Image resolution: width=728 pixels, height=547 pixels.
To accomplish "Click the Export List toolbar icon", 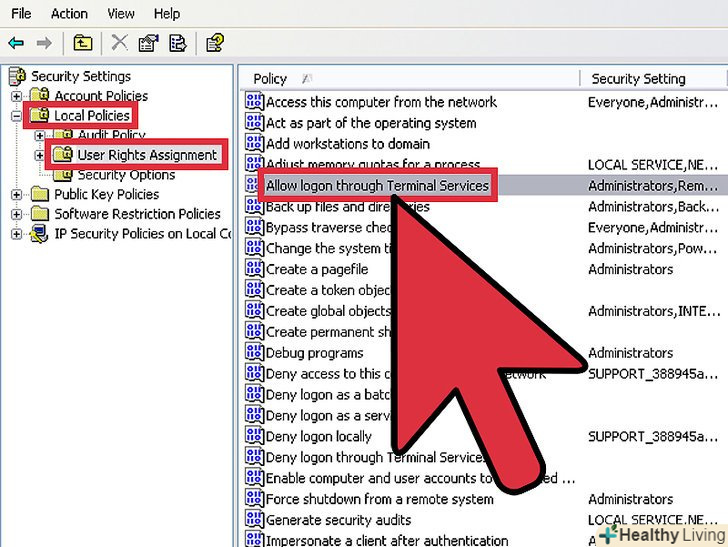I will point(178,43).
